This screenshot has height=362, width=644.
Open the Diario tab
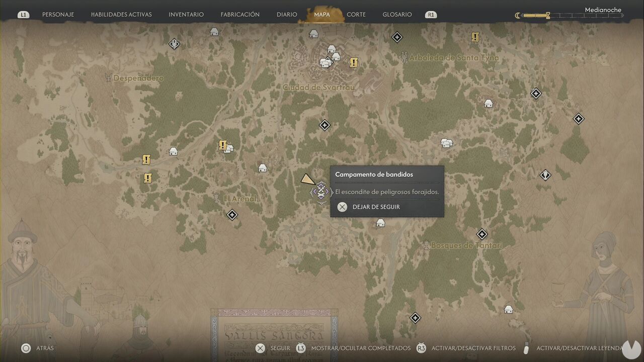pos(287,15)
